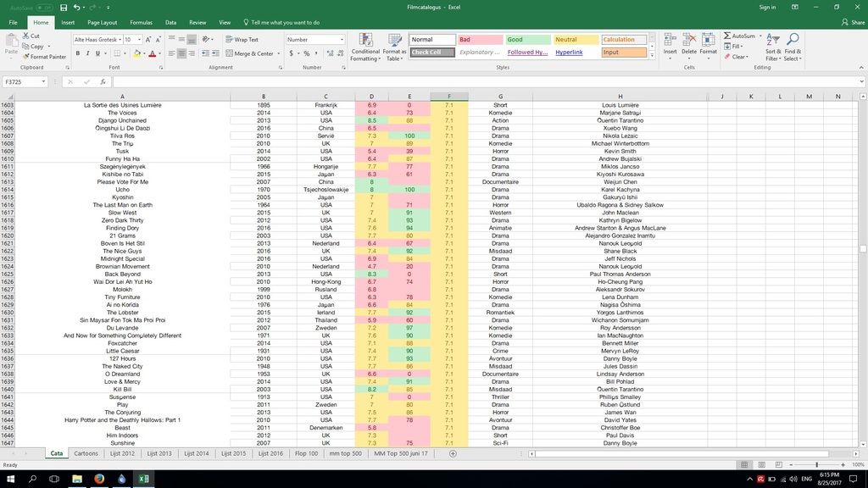Open Find & Select magnifier
The width and height of the screenshot is (868, 488).
pyautogui.click(x=793, y=46)
